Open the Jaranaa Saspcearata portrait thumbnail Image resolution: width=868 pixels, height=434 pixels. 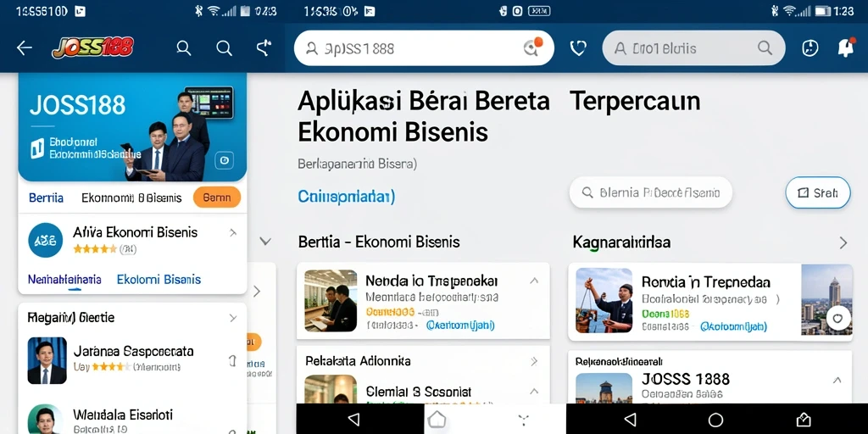point(47,360)
